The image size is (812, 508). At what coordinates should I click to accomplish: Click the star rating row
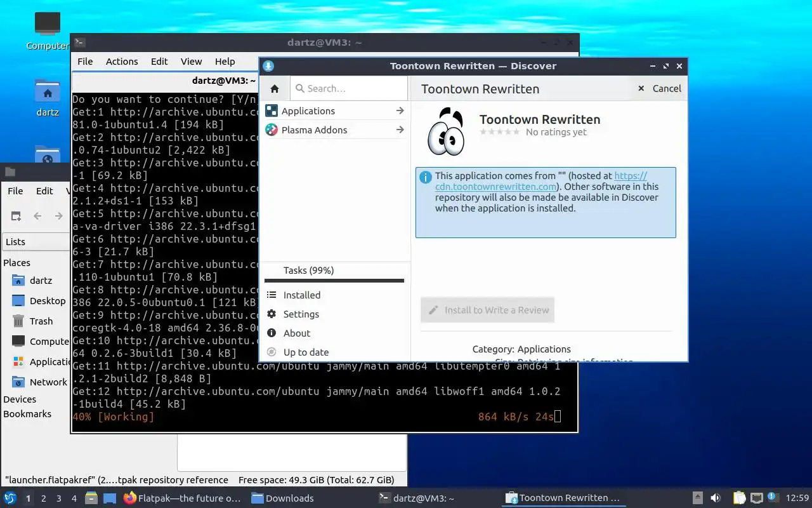click(x=501, y=132)
